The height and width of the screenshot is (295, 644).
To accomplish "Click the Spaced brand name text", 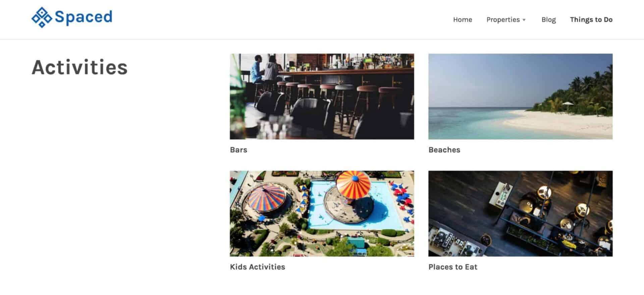I will pyautogui.click(x=84, y=17).
